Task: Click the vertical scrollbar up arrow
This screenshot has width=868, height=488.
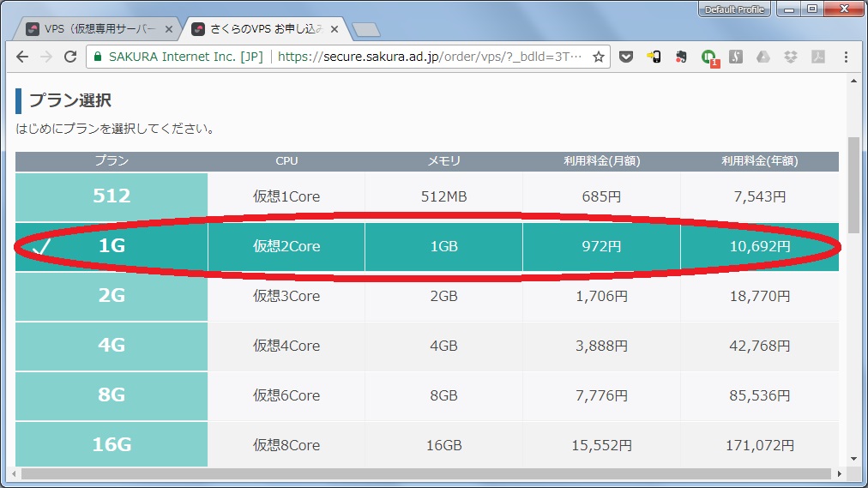Action: [853, 81]
